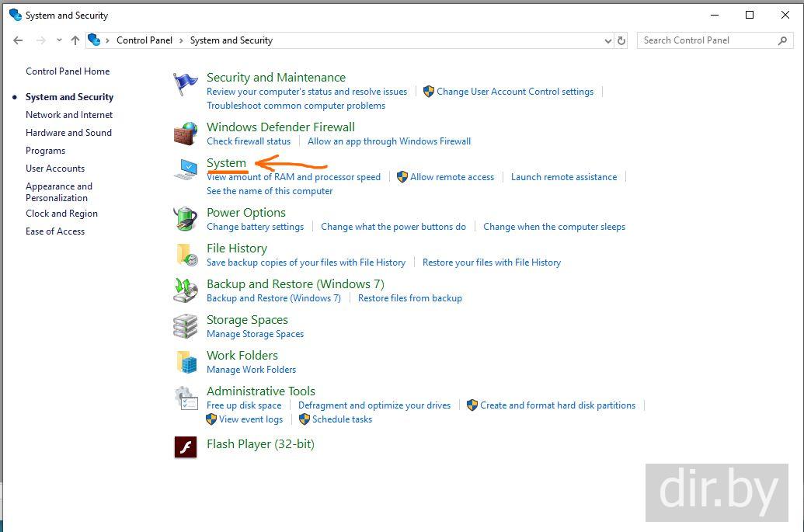Click the File History folder icon
Image resolution: width=804 pixels, height=532 pixels.
186,255
